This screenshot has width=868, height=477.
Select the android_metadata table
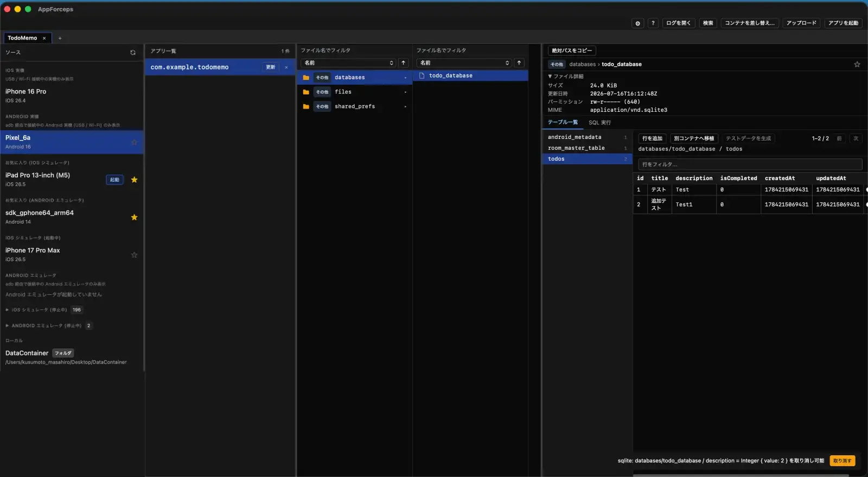[x=587, y=137]
